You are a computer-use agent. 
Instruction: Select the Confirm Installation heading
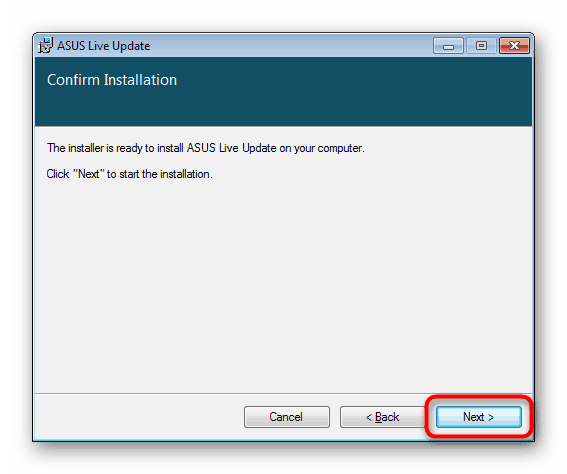(112, 80)
